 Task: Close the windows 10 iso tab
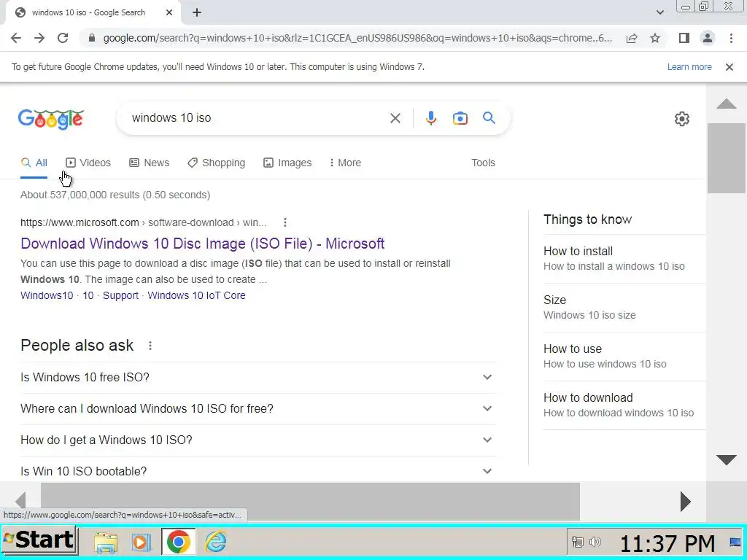click(x=169, y=13)
